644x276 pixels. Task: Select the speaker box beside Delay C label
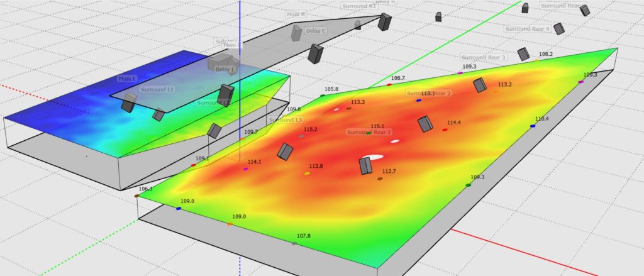tap(297, 33)
